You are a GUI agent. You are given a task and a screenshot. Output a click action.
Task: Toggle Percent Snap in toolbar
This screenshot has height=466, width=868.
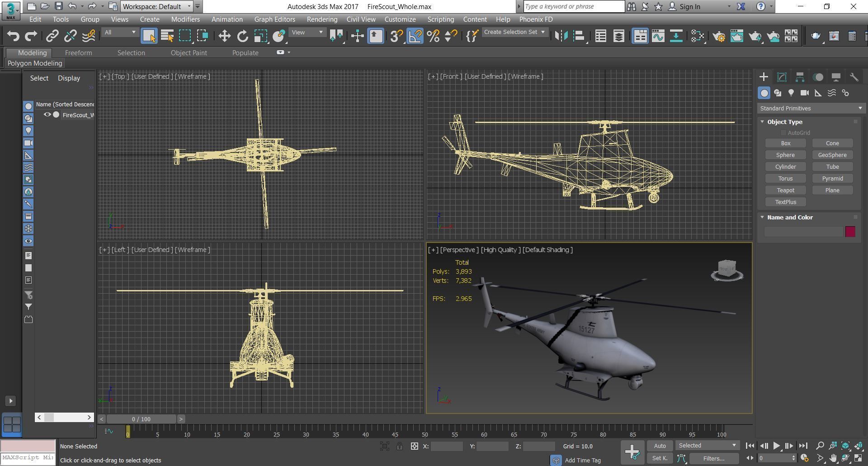pyautogui.click(x=433, y=36)
